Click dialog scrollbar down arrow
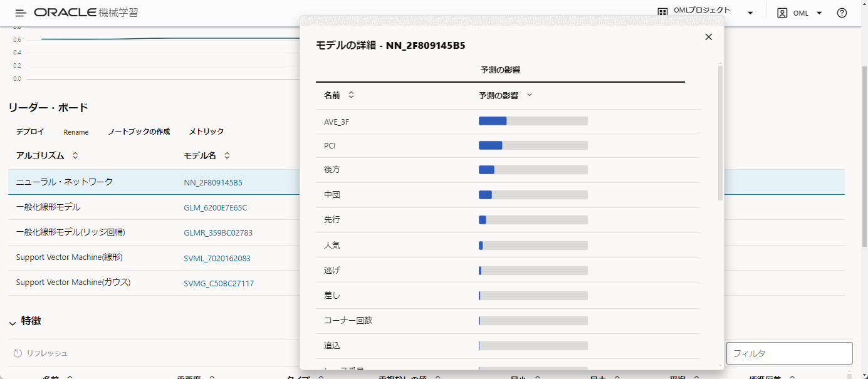 tap(720, 365)
